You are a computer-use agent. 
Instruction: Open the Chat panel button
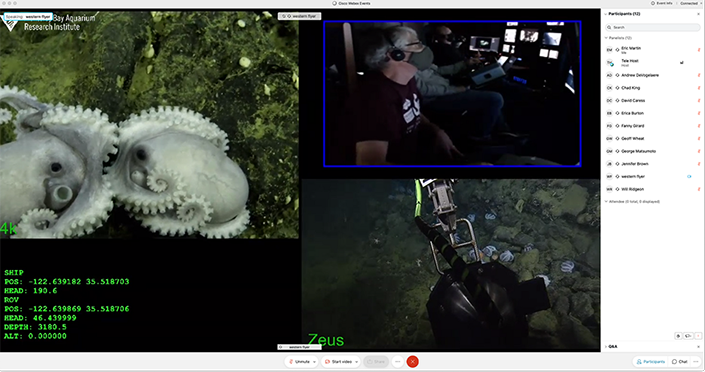click(x=679, y=362)
